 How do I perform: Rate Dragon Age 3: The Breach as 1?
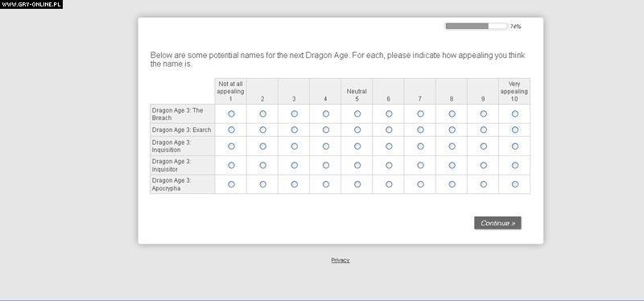pos(231,113)
